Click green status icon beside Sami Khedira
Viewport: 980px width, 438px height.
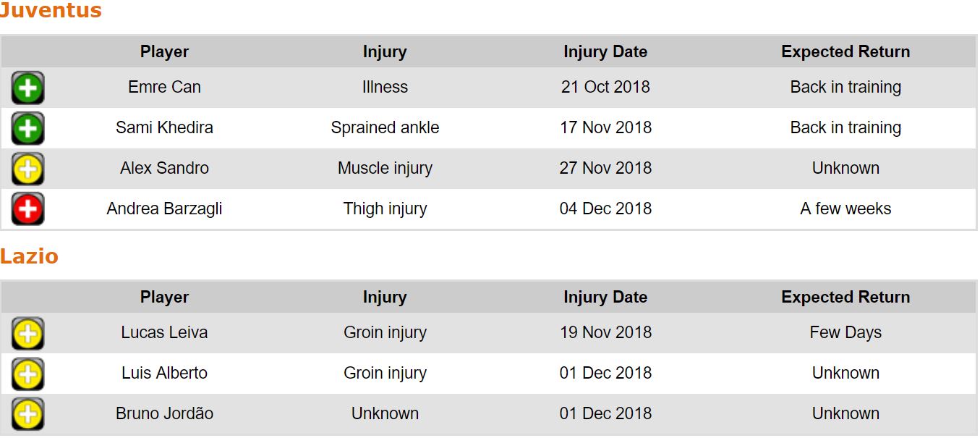click(27, 129)
